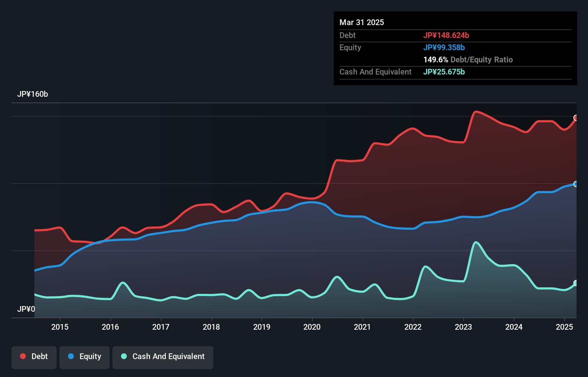Click the teal dot beside Cash And Equivalent
This screenshot has height=377, width=588.
coord(124,356)
